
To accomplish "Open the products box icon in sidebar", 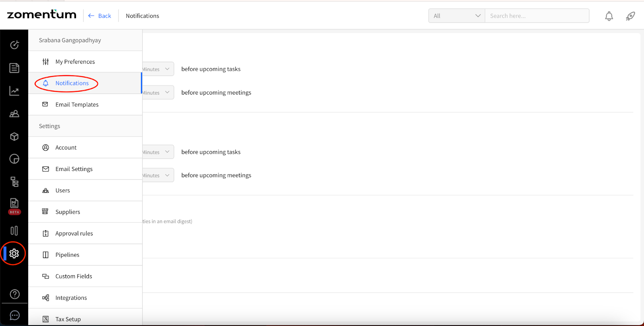I will point(14,136).
